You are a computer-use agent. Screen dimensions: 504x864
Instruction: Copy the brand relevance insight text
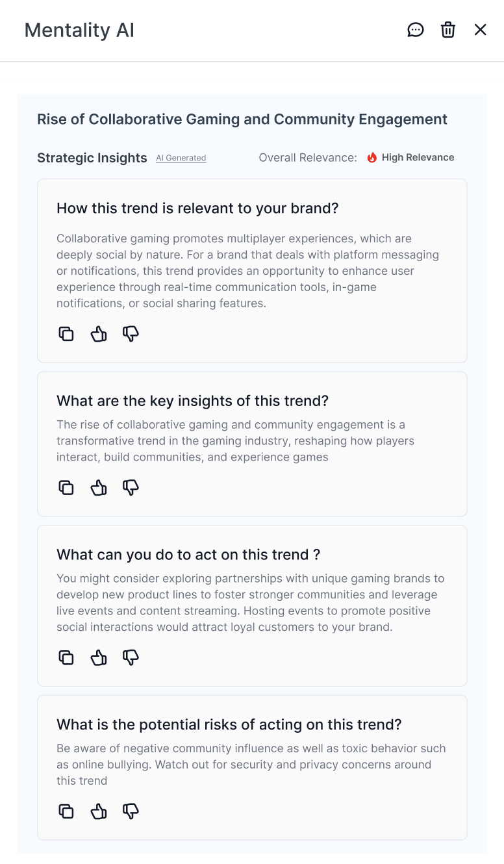66,334
